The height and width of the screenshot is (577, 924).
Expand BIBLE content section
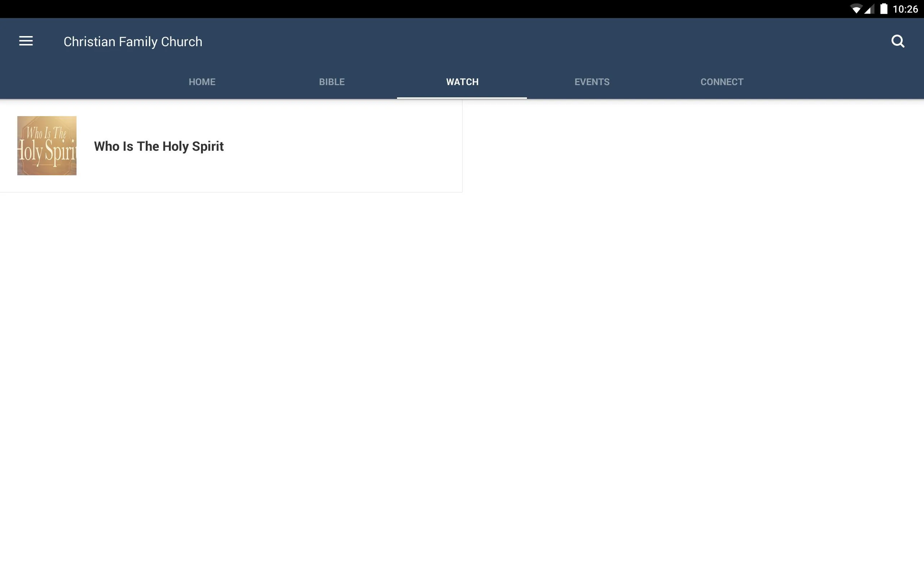331,81
